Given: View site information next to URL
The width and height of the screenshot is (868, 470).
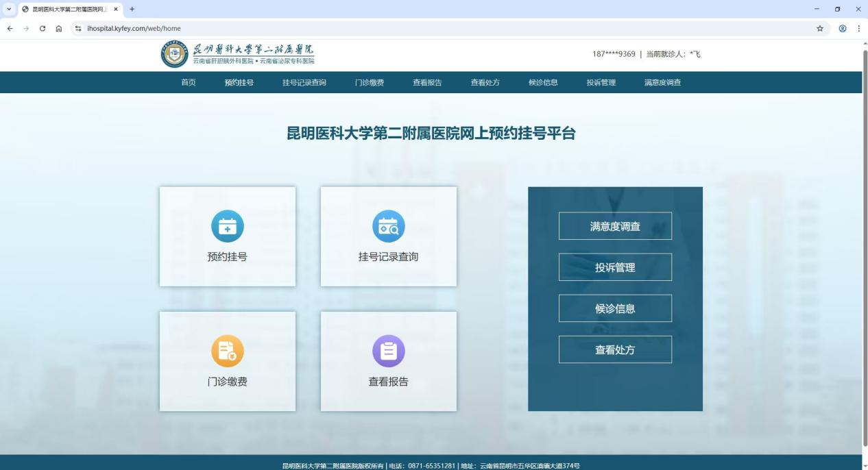Looking at the screenshot, I should pos(78,29).
